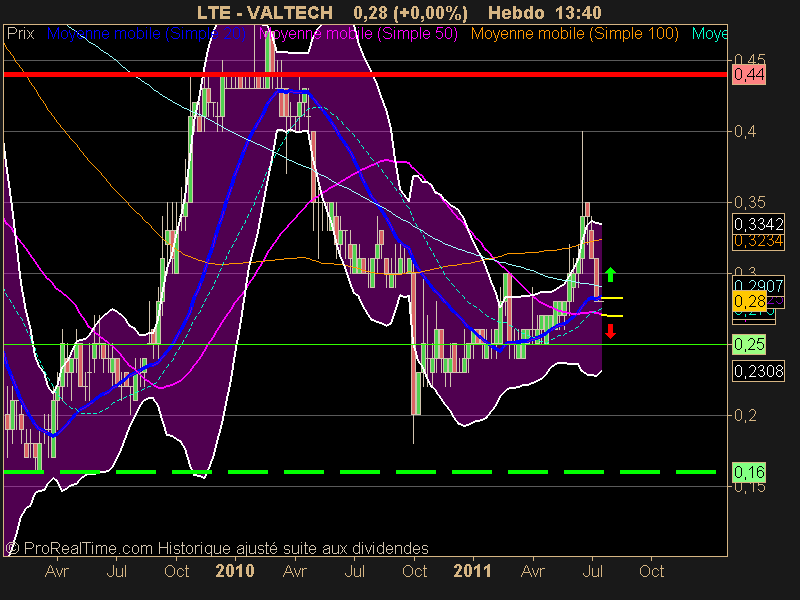This screenshot has width=800, height=600.
Task: Click the dashed green support line
Action: point(360,472)
